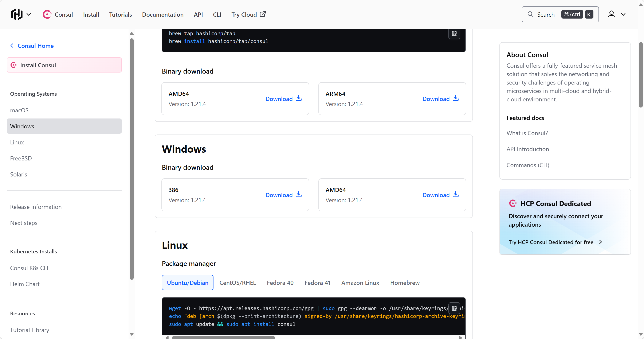Open the Documentation nav item

point(163,15)
